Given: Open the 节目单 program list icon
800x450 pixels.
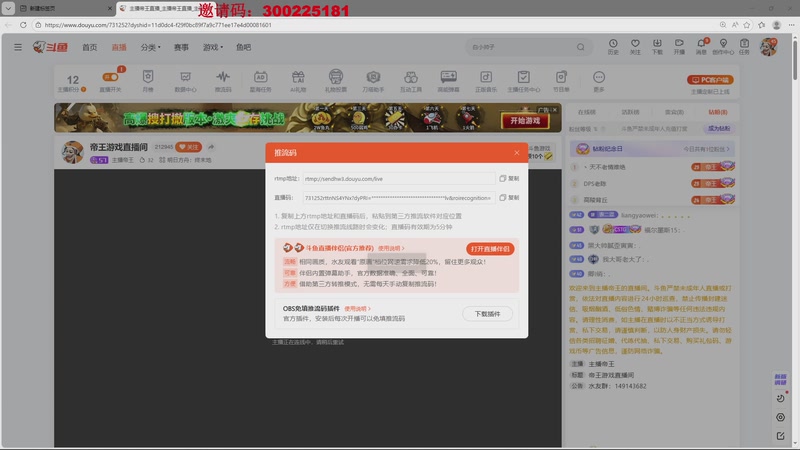Looking at the screenshot, I should pyautogui.click(x=561, y=81).
